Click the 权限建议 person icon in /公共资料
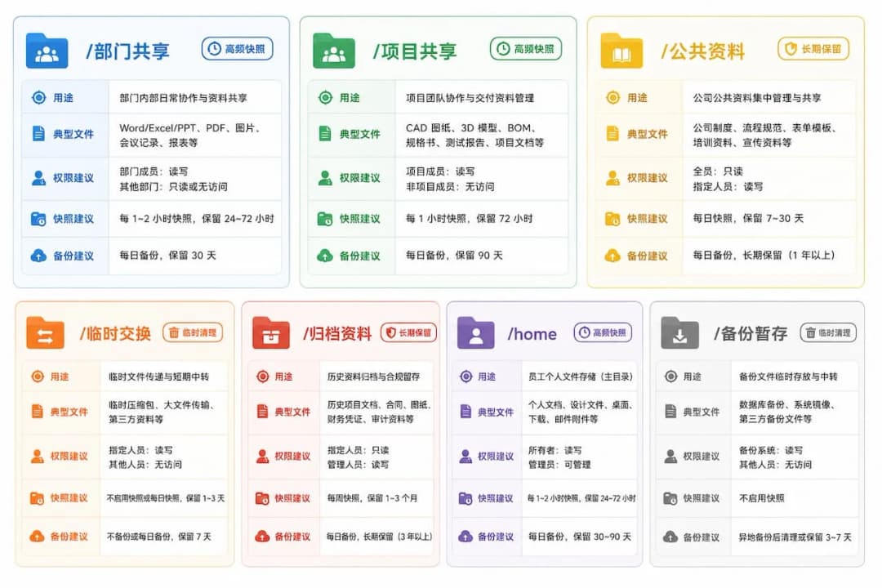882x588 pixels. (612, 178)
